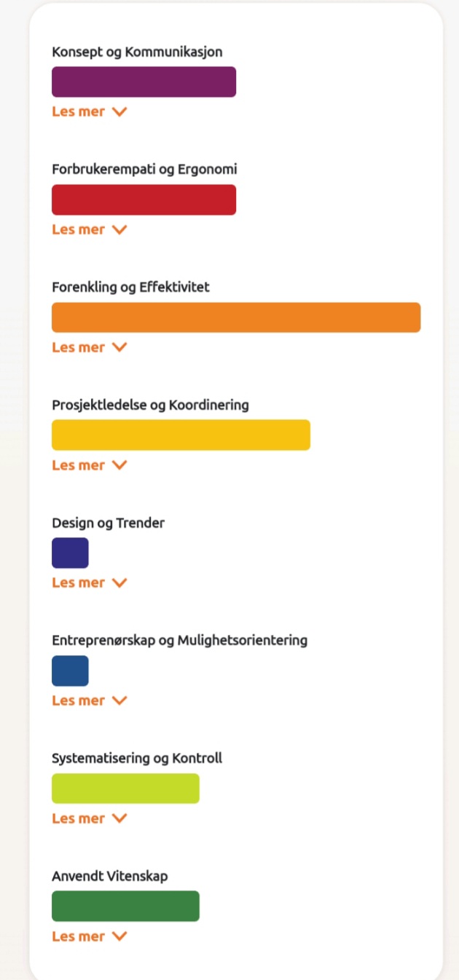Viewport: 459px width, 980px height.
Task: Click the Design og Trender heading
Action: tap(109, 523)
